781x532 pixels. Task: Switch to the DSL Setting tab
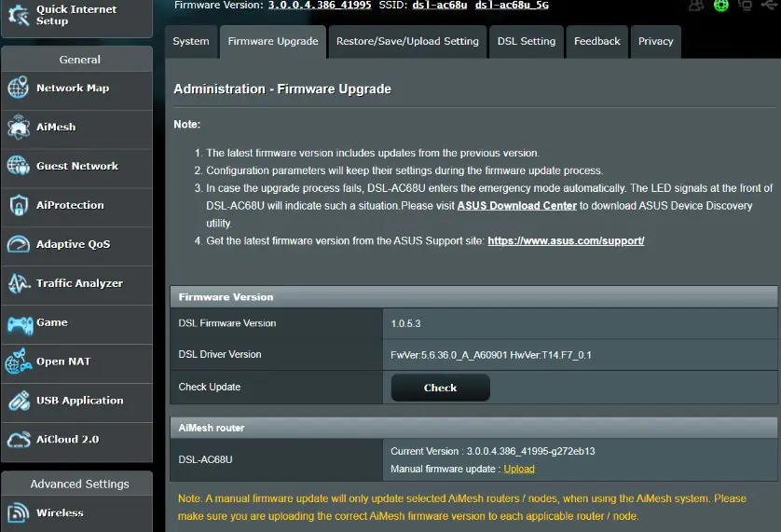click(527, 41)
